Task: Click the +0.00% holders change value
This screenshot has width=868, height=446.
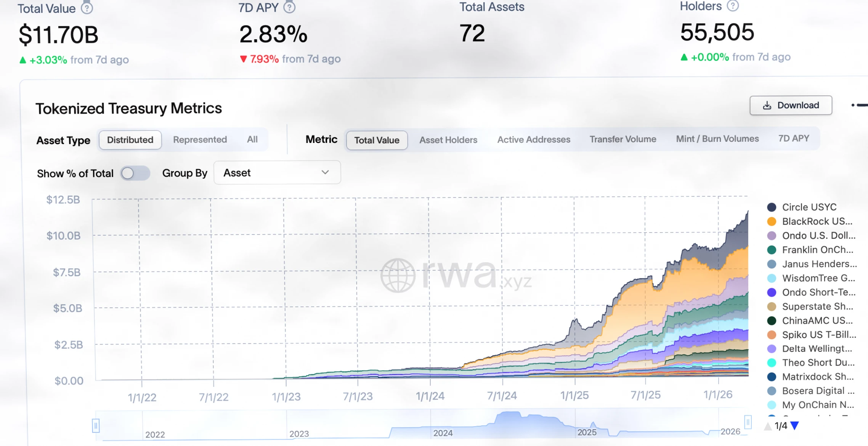Action: 710,57
